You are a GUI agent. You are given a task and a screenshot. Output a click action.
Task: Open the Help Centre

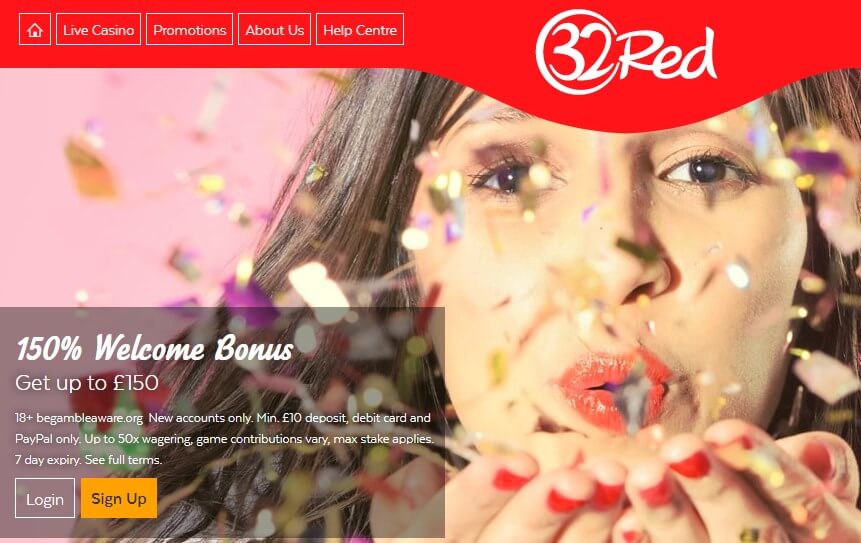coord(360,30)
